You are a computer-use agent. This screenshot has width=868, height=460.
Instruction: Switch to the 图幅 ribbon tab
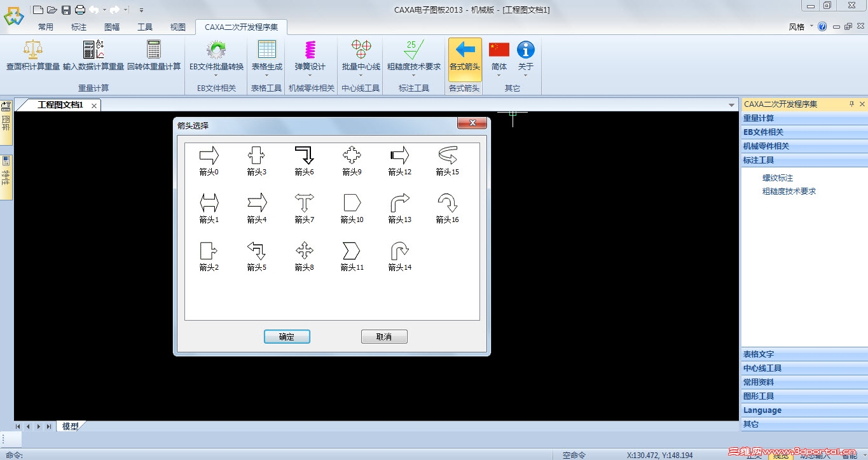pos(112,27)
